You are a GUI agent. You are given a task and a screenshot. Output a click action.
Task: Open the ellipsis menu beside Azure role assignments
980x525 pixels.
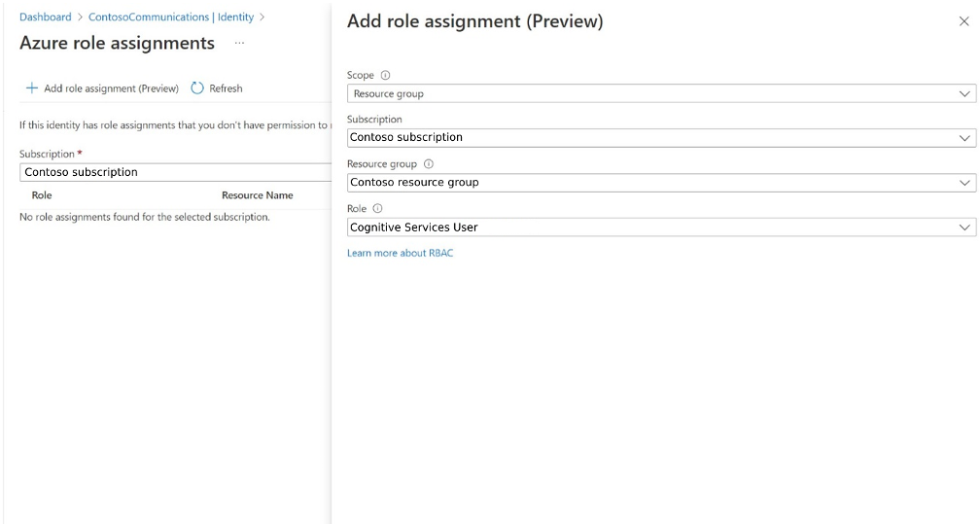coord(239,43)
